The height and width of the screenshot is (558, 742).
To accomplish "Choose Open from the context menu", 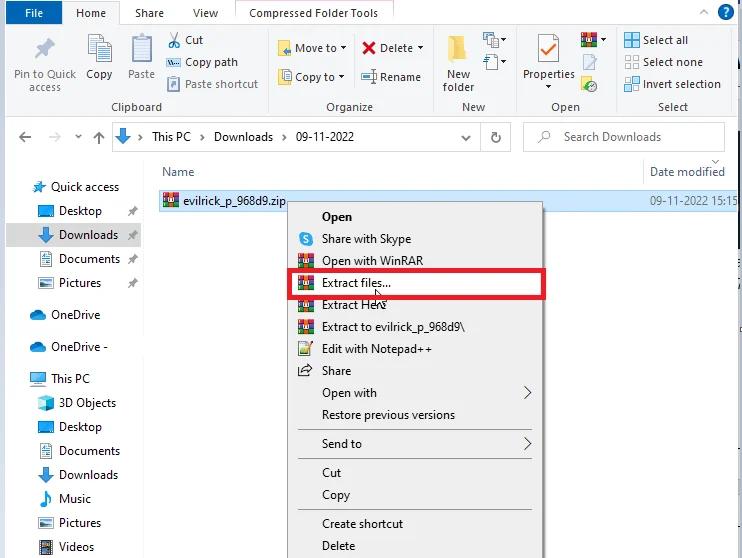I will click(x=415, y=217).
